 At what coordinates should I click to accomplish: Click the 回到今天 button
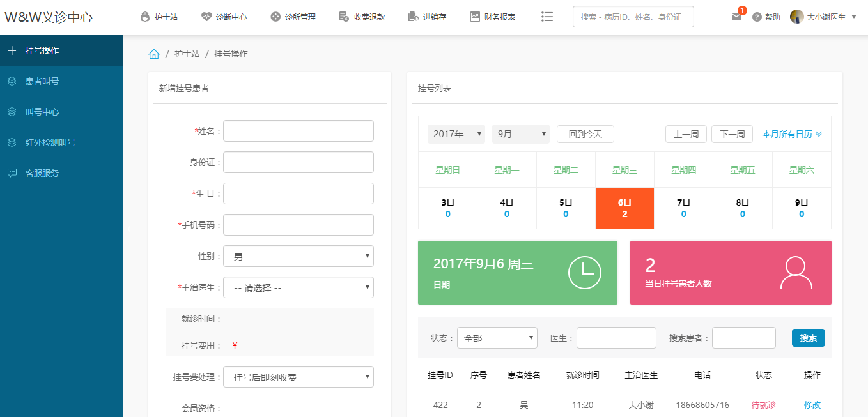click(x=585, y=134)
